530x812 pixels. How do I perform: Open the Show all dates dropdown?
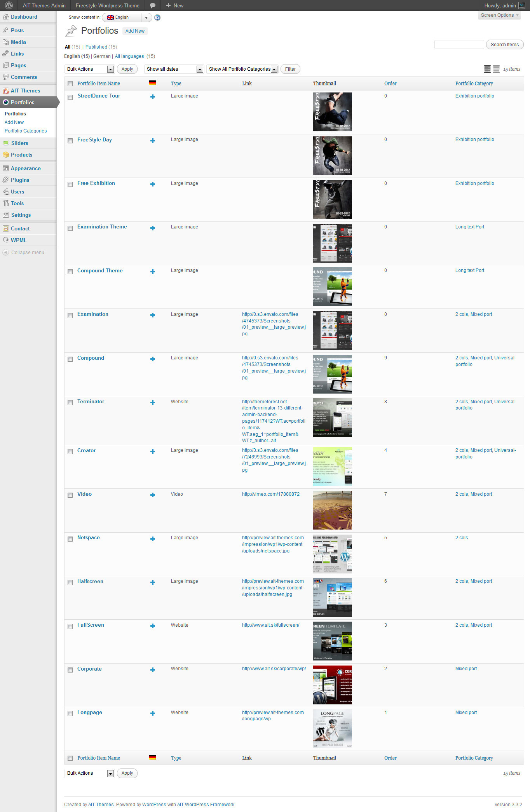point(174,69)
